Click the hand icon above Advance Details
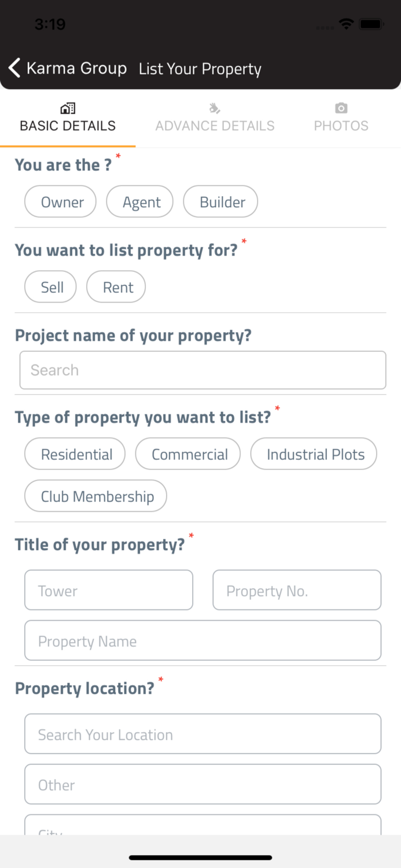Image resolution: width=401 pixels, height=868 pixels. pyautogui.click(x=215, y=108)
